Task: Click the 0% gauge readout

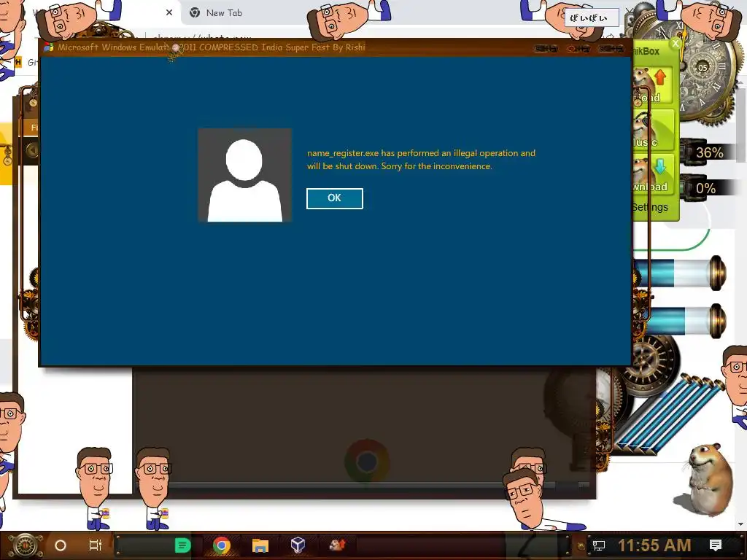Action: (705, 189)
